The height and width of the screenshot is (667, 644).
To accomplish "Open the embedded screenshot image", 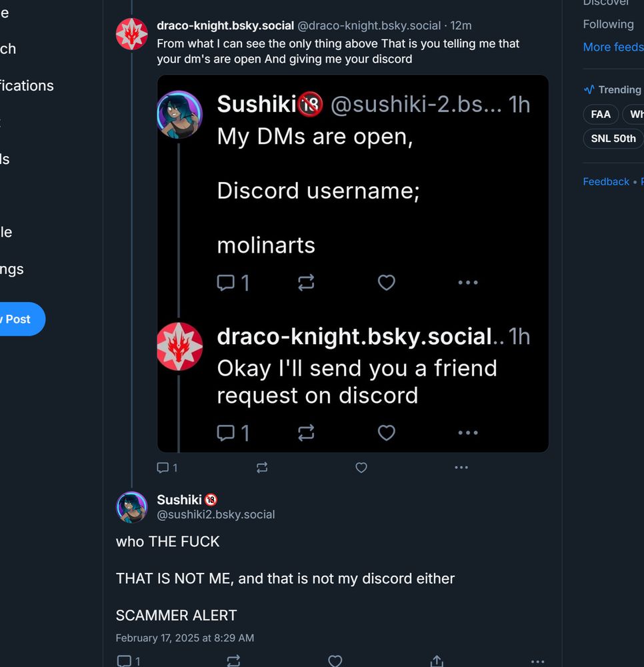I will click(x=353, y=263).
